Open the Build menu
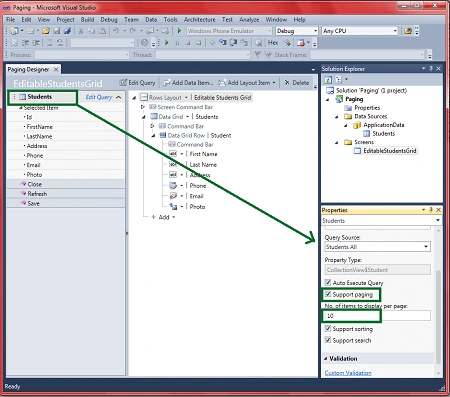The height and width of the screenshot is (397, 450). point(87,20)
